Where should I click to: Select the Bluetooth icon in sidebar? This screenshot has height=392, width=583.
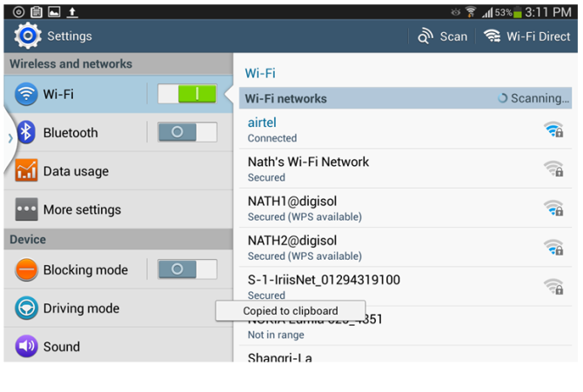[x=26, y=132]
